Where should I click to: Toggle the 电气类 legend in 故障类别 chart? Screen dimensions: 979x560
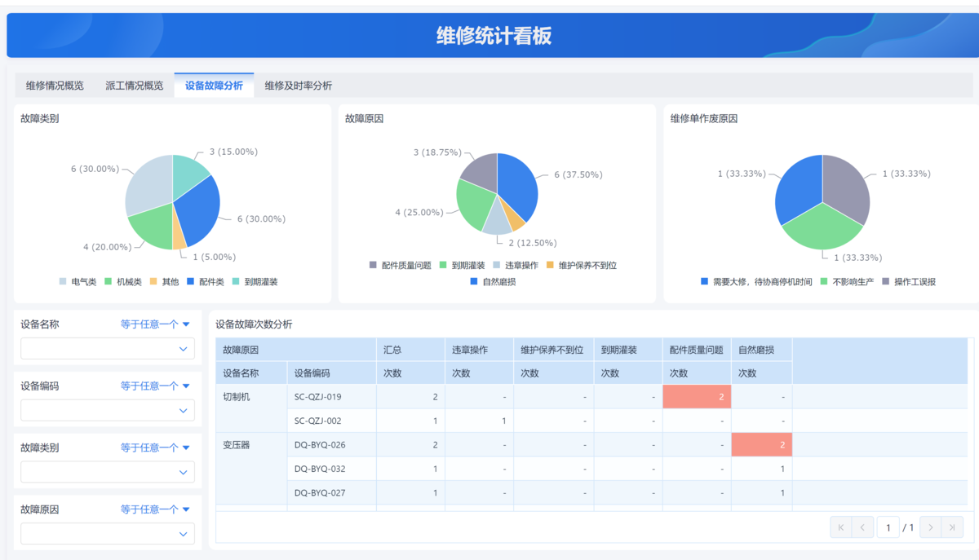(x=78, y=282)
